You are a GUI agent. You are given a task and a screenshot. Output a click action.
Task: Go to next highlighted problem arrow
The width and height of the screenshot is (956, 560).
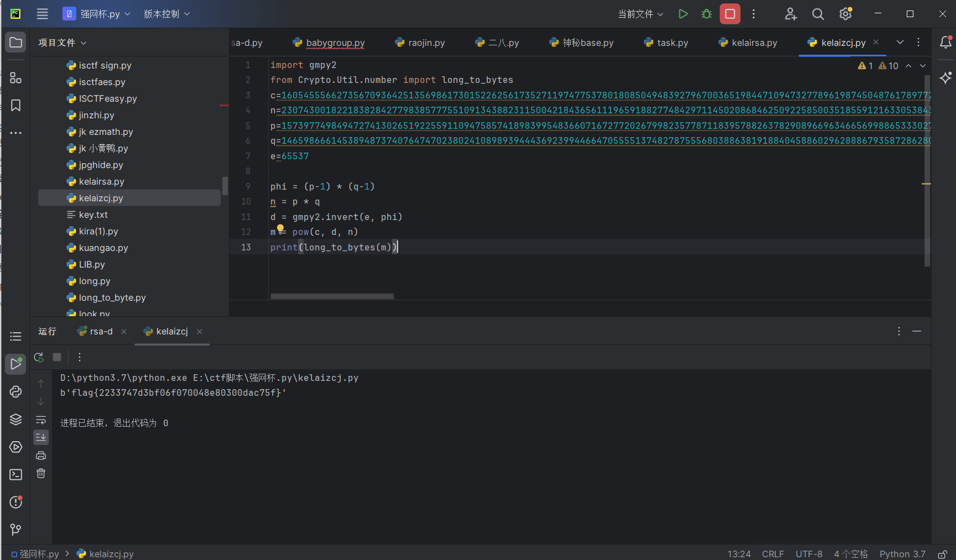(923, 66)
